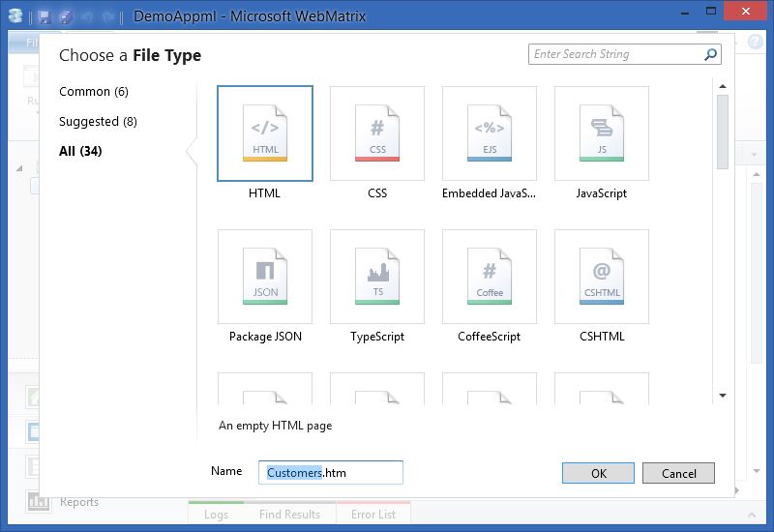Image resolution: width=774 pixels, height=532 pixels.
Task: Click the file list scrollbar thumb
Action: pos(723,131)
